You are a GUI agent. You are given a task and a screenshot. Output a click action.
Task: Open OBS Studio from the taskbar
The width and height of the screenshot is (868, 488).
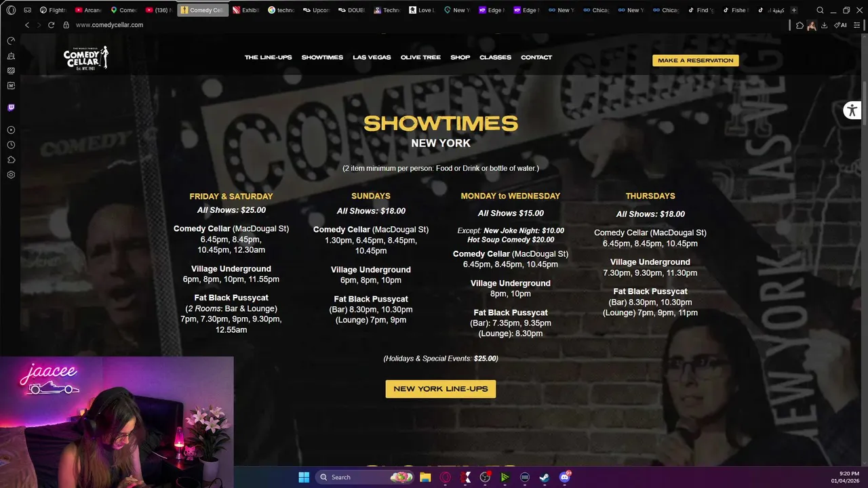(485, 477)
